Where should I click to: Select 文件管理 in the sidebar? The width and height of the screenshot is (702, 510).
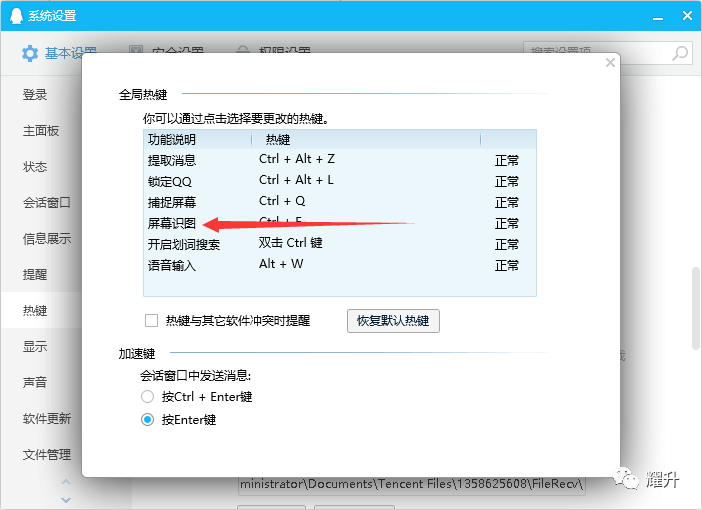point(47,454)
